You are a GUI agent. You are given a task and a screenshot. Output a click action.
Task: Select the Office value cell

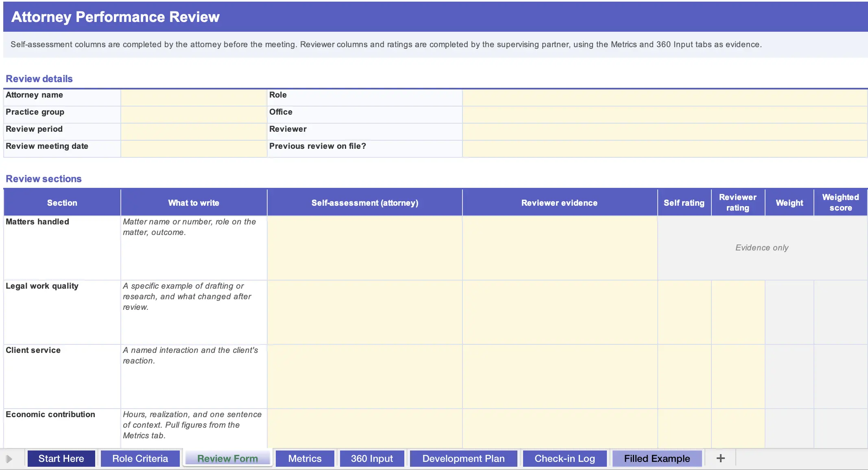pyautogui.click(x=665, y=115)
